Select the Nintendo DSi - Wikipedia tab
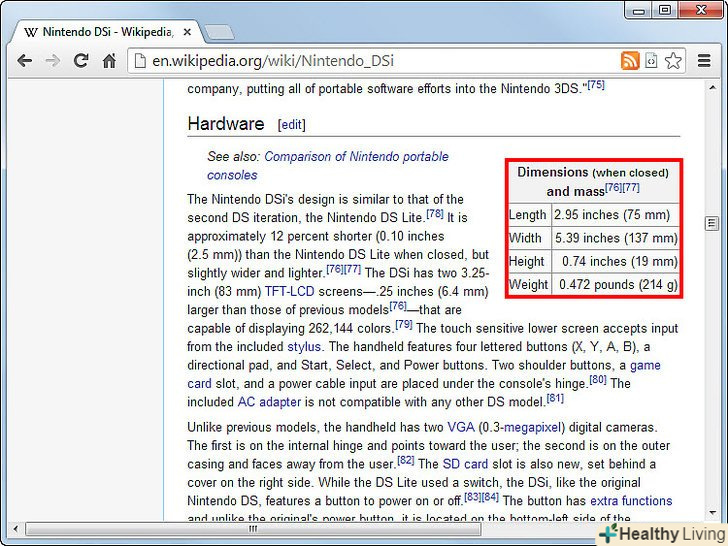728x546 pixels. (x=108, y=32)
